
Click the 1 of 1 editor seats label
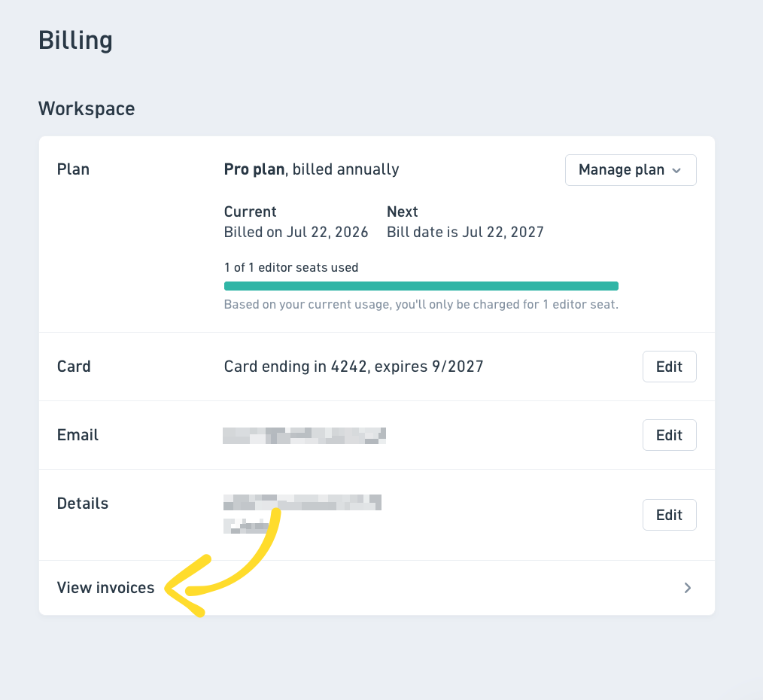[x=291, y=268]
